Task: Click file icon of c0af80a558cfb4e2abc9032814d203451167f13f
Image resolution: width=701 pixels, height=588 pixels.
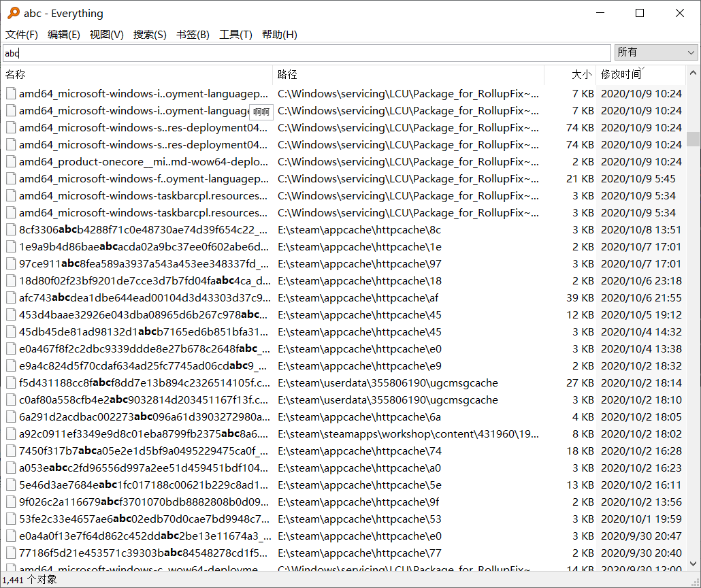Action: click(11, 399)
